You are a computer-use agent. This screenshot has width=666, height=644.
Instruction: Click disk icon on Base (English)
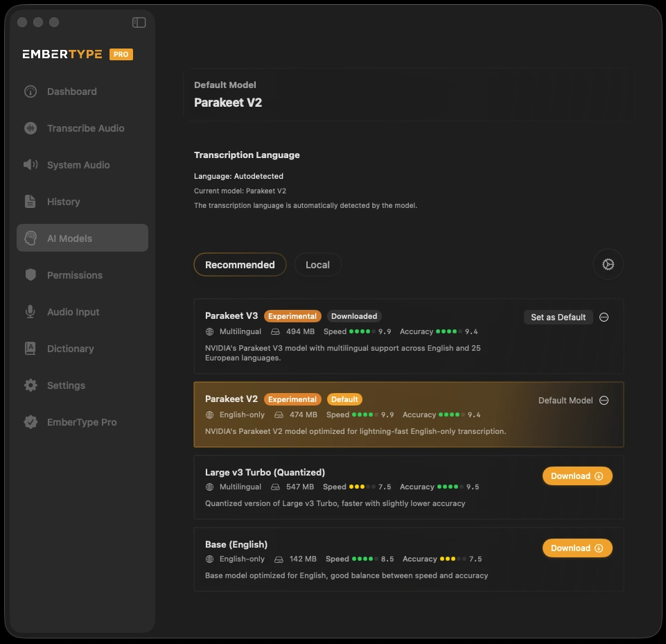tap(279, 559)
